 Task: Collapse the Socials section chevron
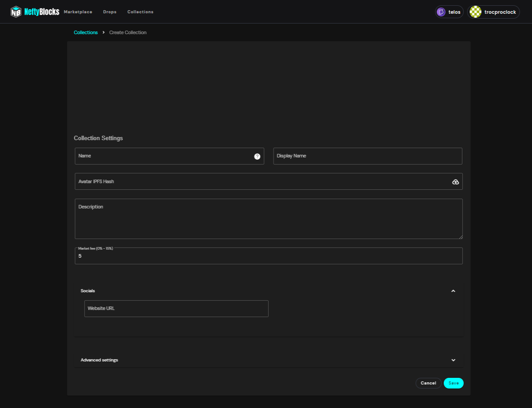pos(453,291)
